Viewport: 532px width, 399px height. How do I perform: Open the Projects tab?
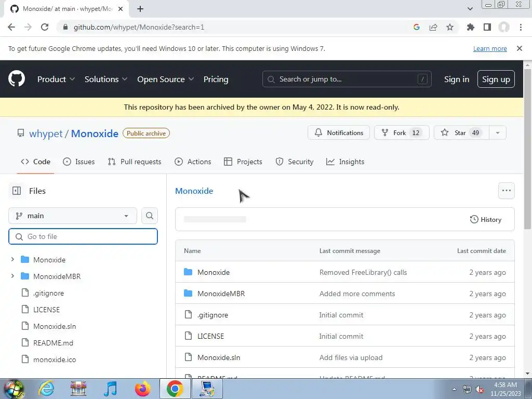pyautogui.click(x=243, y=162)
